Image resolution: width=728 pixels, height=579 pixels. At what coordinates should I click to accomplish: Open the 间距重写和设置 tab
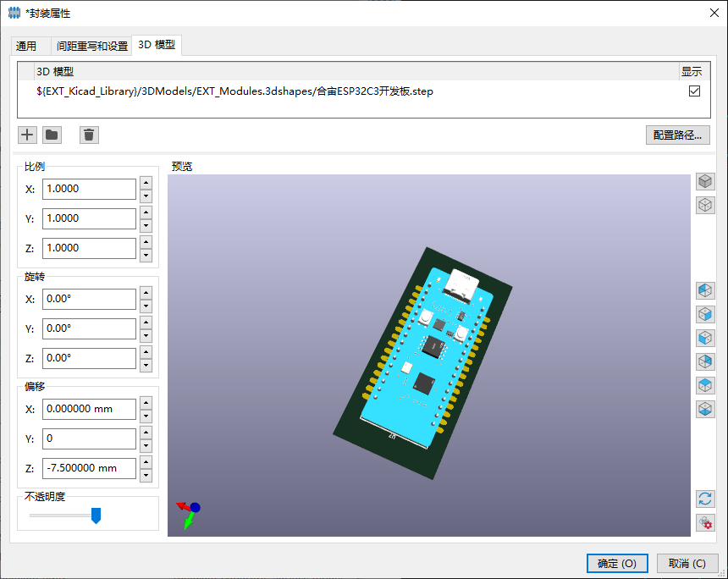coord(91,46)
